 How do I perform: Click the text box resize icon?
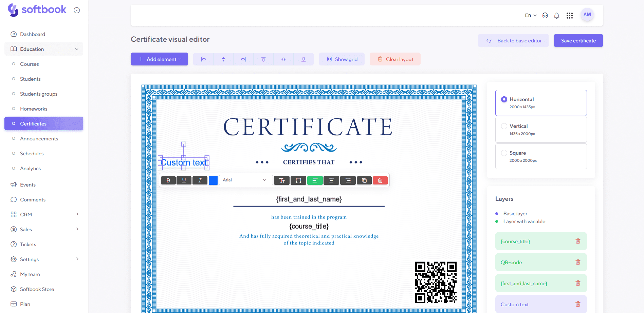tap(298, 180)
